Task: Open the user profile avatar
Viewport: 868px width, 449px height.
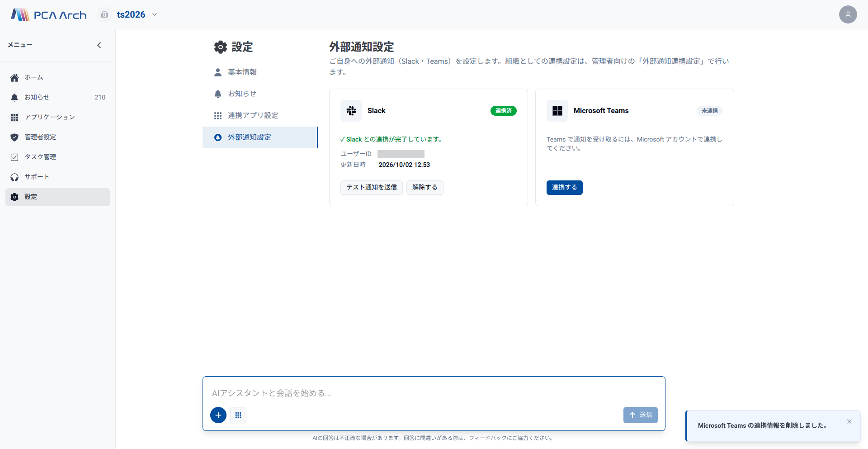Action: 848,14
